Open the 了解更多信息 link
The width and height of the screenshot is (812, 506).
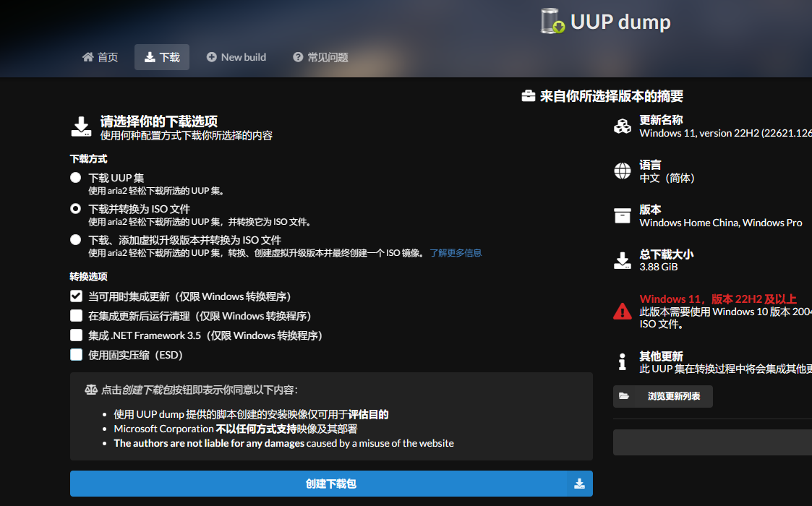pyautogui.click(x=456, y=253)
